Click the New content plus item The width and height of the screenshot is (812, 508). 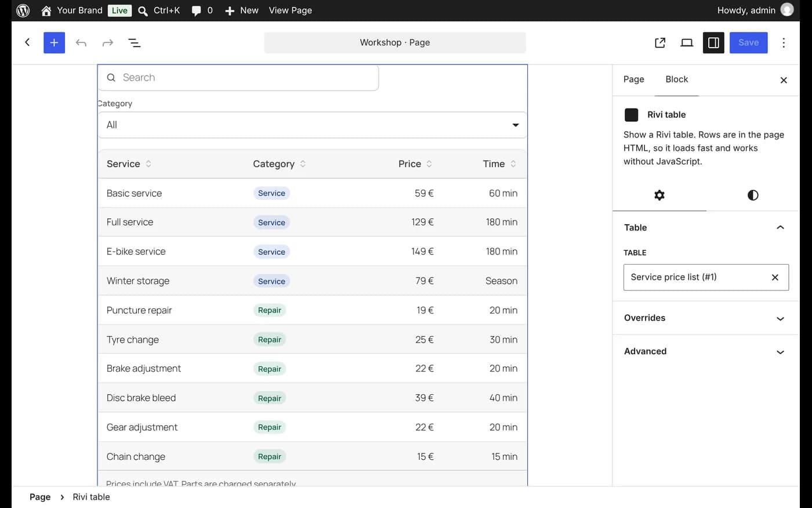point(241,10)
